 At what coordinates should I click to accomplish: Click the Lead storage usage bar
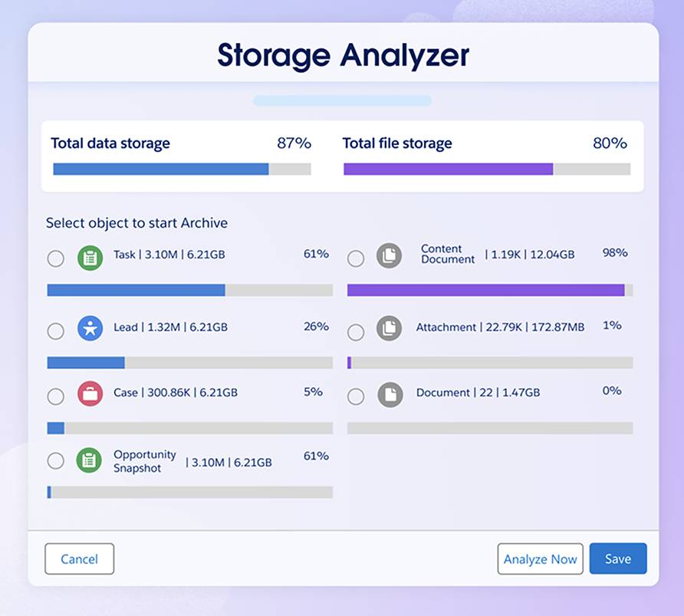189,363
